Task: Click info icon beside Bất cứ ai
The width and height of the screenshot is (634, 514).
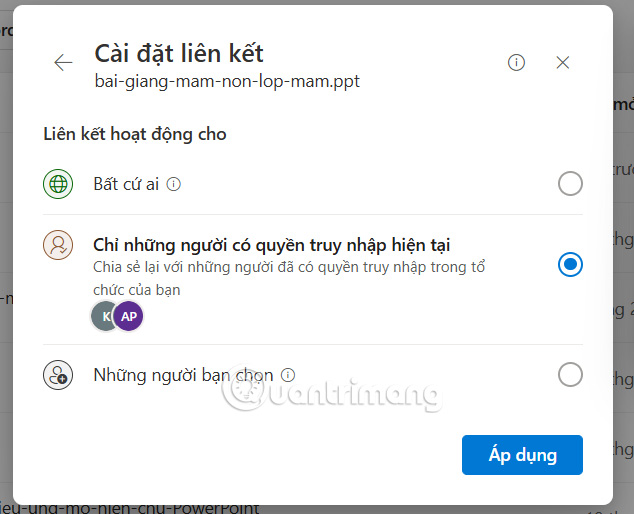Action: (174, 184)
